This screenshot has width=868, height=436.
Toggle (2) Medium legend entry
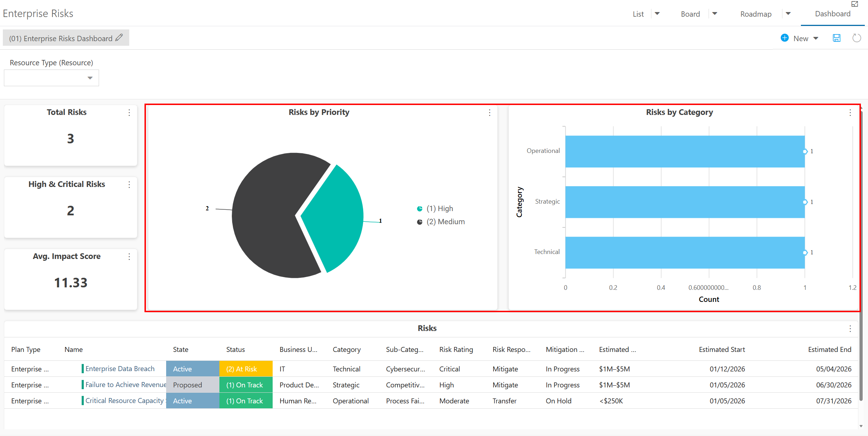click(x=441, y=222)
